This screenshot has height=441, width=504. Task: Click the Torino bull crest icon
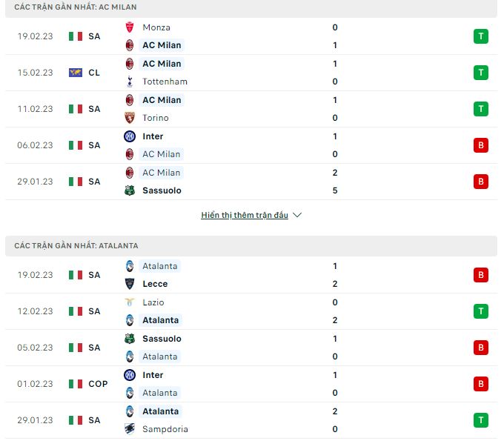pos(130,118)
